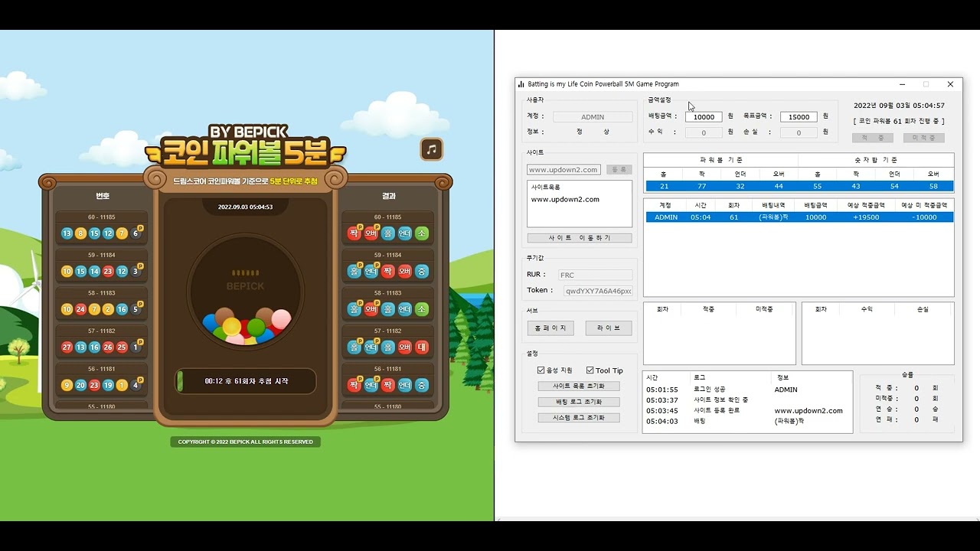Click the 파워볼 기준 header
Image resolution: width=980 pixels, height=551 pixels.
pyautogui.click(x=721, y=160)
